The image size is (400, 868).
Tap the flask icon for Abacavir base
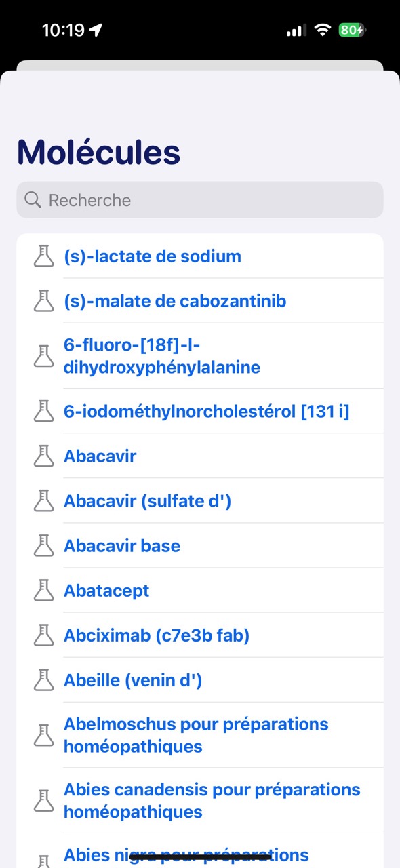coord(43,545)
